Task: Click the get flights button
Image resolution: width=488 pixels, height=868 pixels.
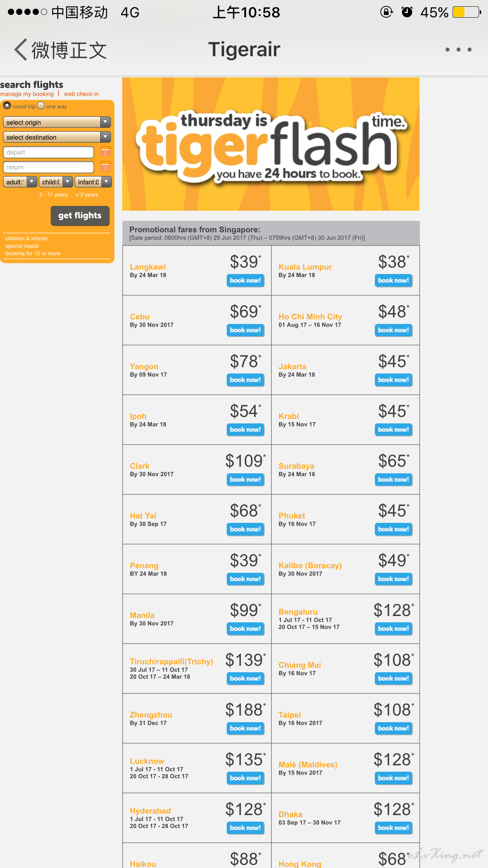Action: pos(80,216)
